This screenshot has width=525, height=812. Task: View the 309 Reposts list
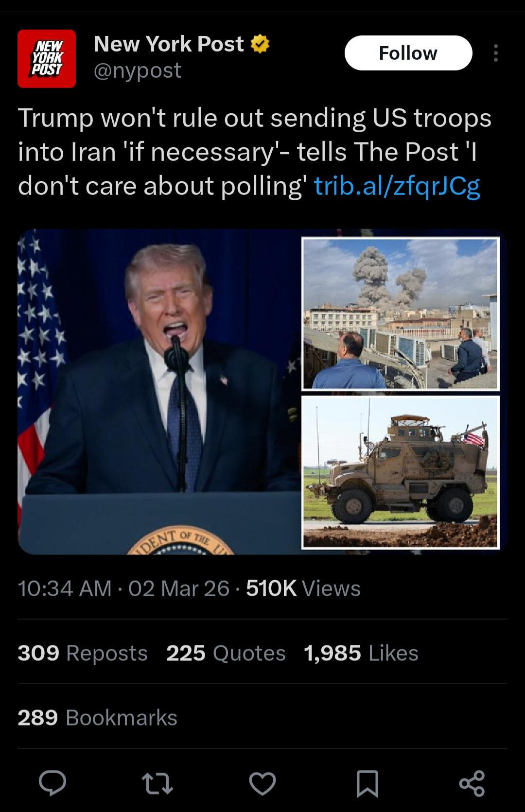(x=83, y=653)
